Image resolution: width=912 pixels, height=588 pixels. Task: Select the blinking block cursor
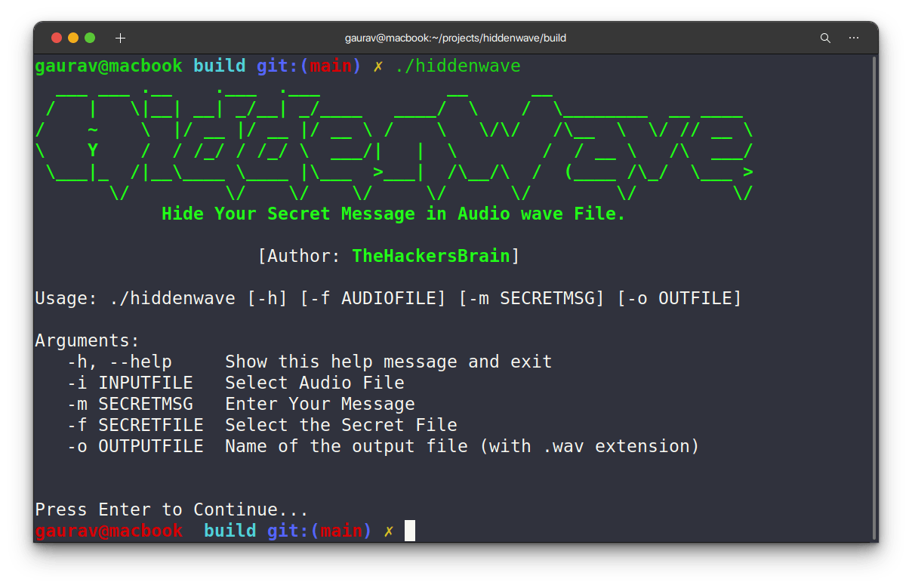tap(408, 531)
